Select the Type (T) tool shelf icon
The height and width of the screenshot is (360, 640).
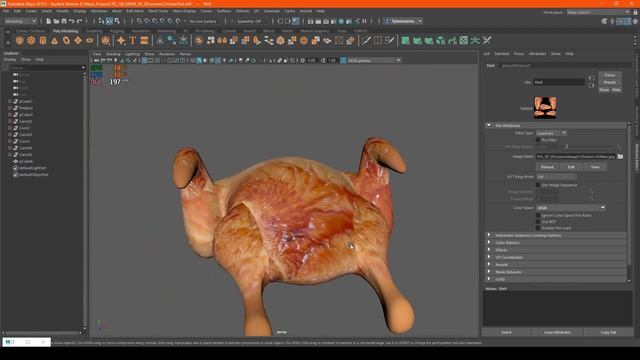[x=132, y=40]
